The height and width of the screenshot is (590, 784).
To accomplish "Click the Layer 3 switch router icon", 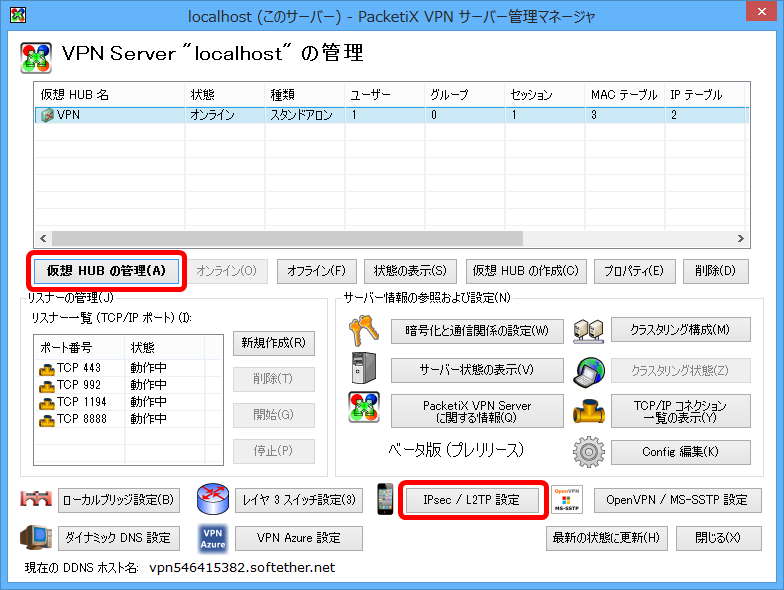I will coord(213,499).
